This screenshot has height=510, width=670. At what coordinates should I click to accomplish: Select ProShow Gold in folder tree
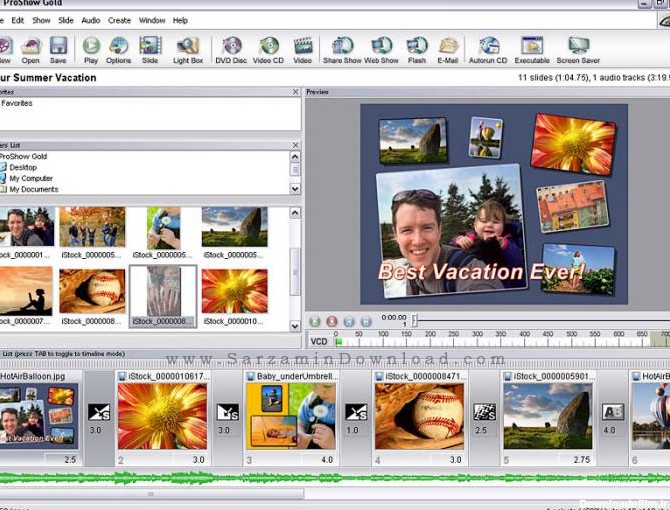[23, 157]
